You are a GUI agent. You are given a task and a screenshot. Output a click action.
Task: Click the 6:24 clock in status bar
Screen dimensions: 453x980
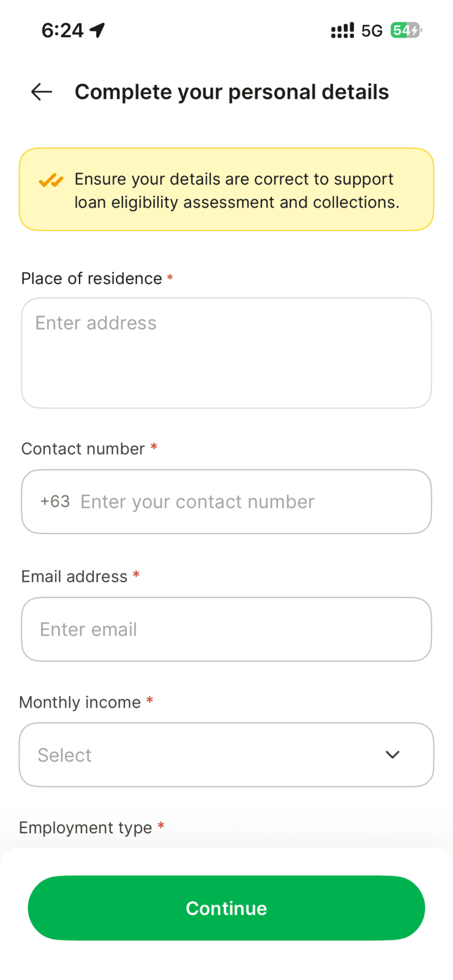(63, 30)
